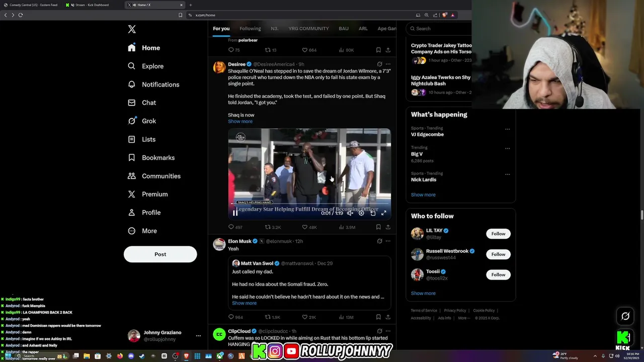This screenshot has width=644, height=362.
Task: Open more options on Elon Musk's post
Action: [388, 241]
